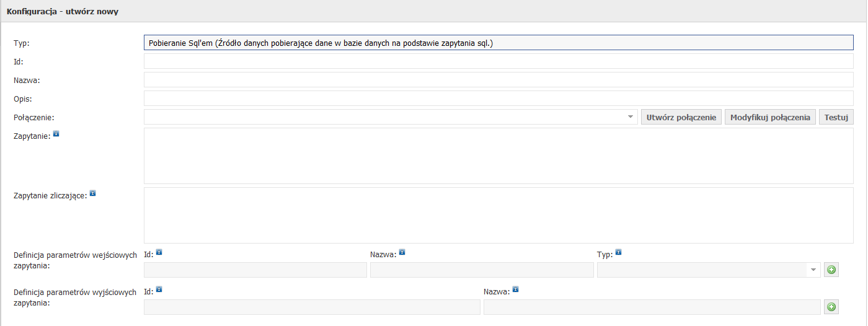Click Modyfikuj połączenia button
This screenshot has height=326, width=868.
pyautogui.click(x=770, y=117)
